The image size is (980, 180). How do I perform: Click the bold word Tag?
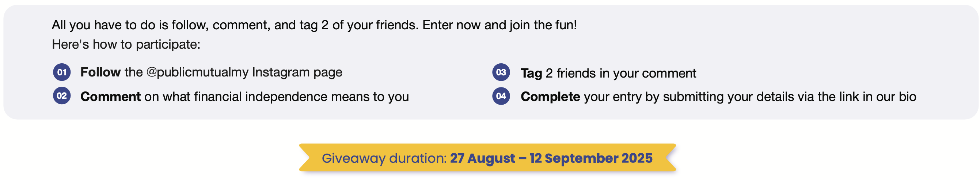point(531,73)
